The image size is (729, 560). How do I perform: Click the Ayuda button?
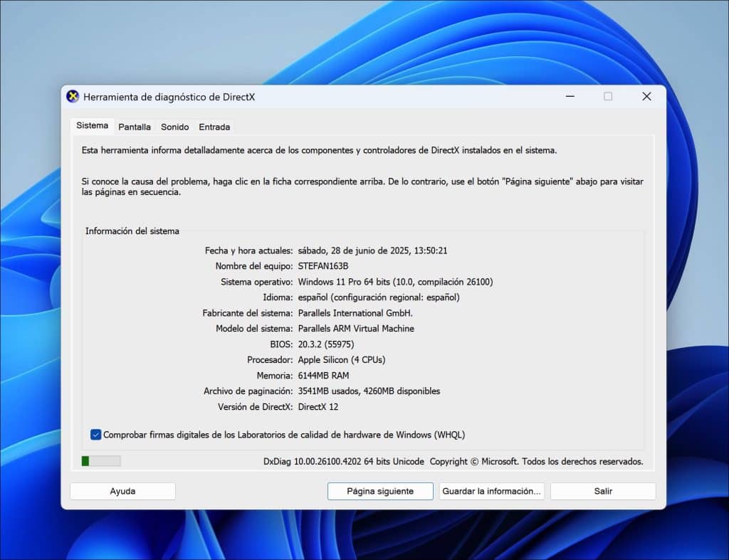122,491
